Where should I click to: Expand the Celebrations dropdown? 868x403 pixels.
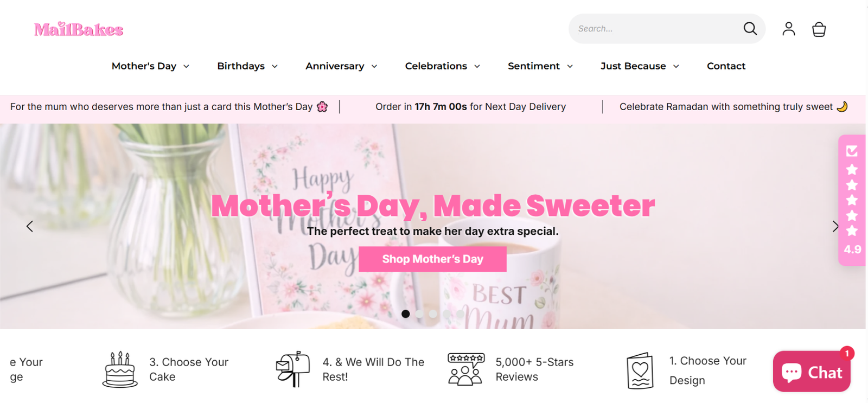coord(442,66)
